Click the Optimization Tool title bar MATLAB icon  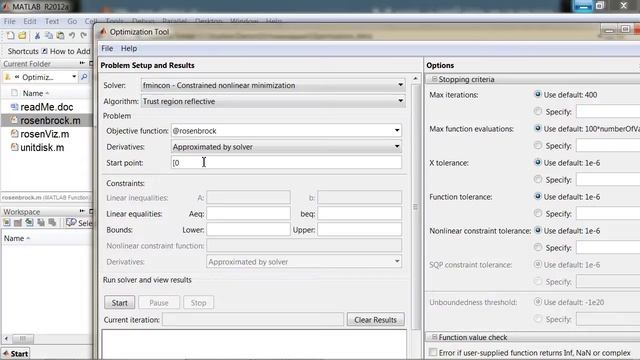click(103, 32)
